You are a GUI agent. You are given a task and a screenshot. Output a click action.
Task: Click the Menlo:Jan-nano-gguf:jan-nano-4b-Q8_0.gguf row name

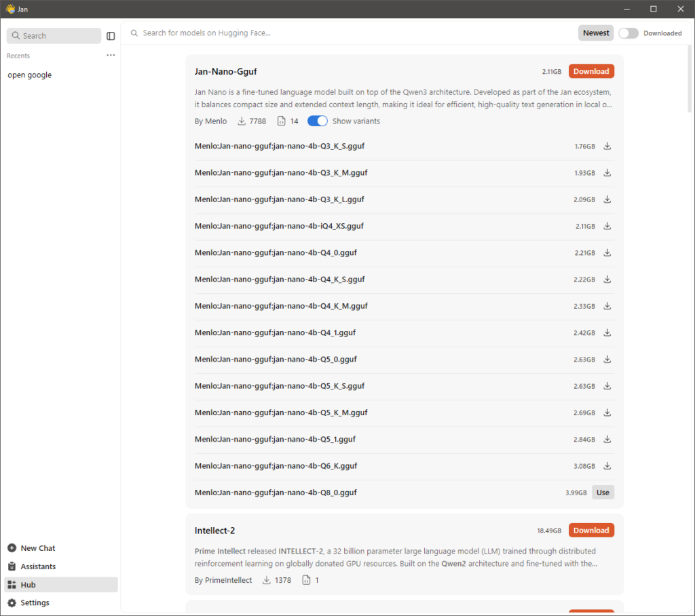(x=276, y=493)
